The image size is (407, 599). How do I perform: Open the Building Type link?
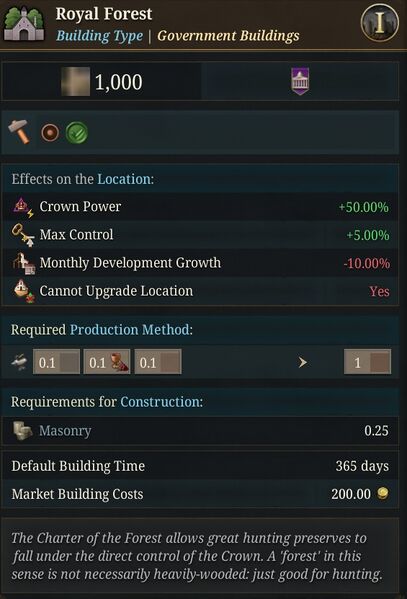[x=99, y=36]
